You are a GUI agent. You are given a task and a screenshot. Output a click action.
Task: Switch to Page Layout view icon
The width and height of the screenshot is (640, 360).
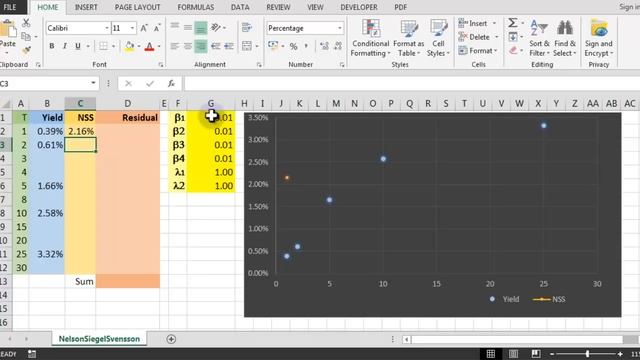[x=513, y=354]
